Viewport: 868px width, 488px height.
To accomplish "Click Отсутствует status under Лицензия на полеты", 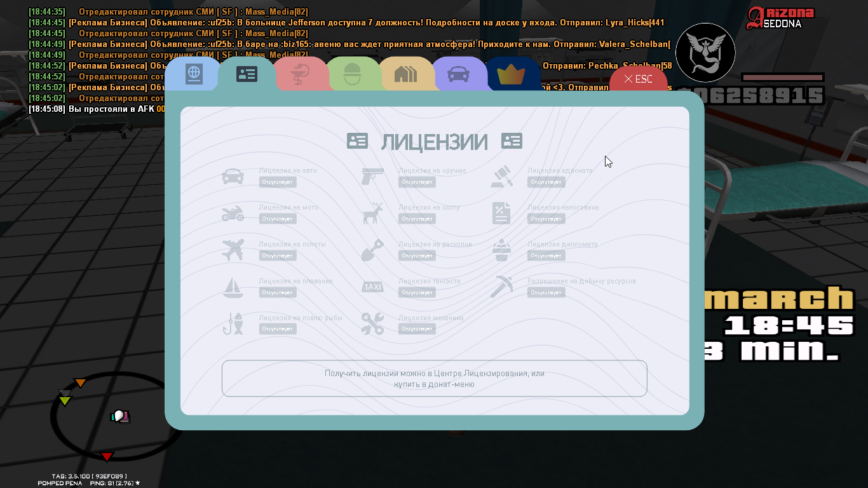I will pos(278,256).
